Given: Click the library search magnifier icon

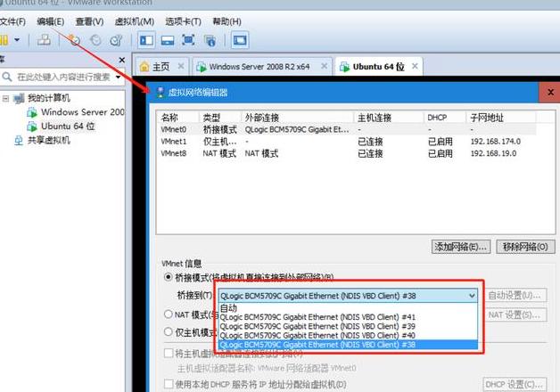Looking at the screenshot, I should coord(6,77).
